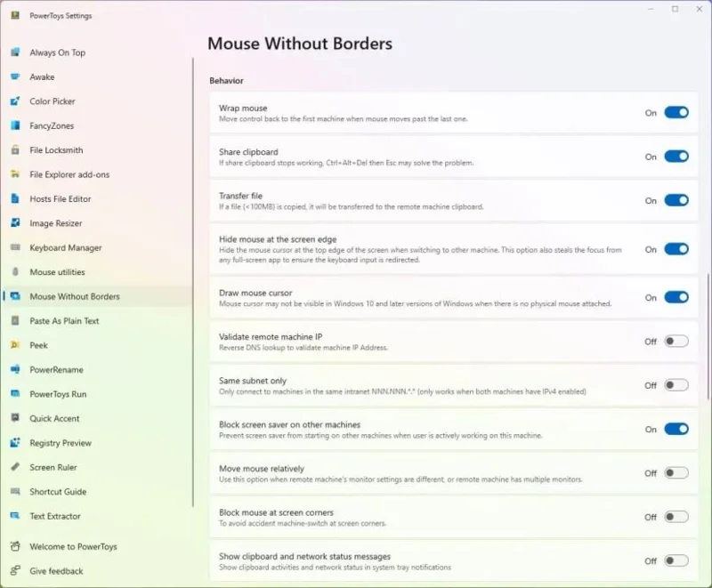The image size is (712, 588).
Task: Turn off the Wrap mouse toggle
Action: tap(676, 112)
